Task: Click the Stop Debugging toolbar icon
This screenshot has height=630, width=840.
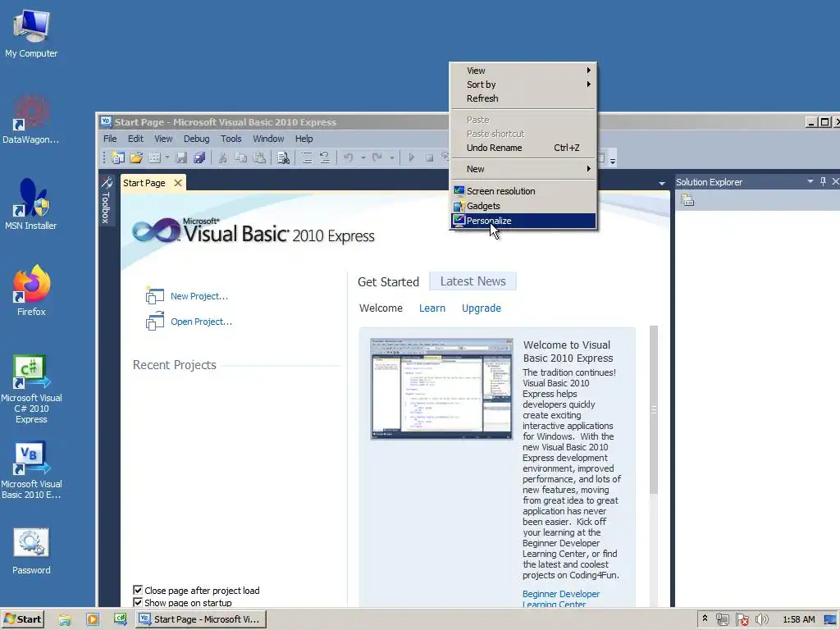Action: pyautogui.click(x=429, y=157)
